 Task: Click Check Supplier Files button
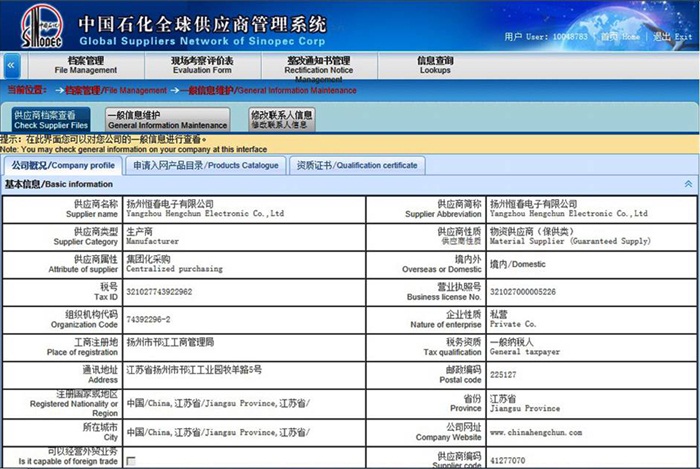point(51,120)
